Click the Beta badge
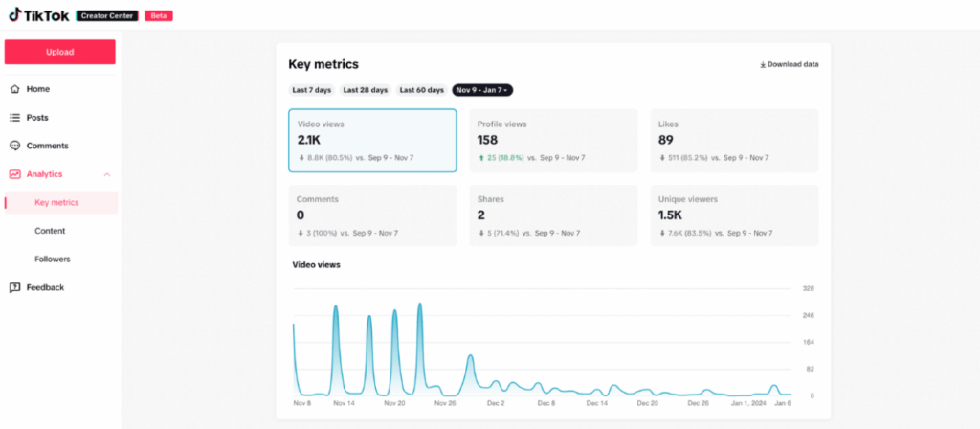 pos(159,16)
